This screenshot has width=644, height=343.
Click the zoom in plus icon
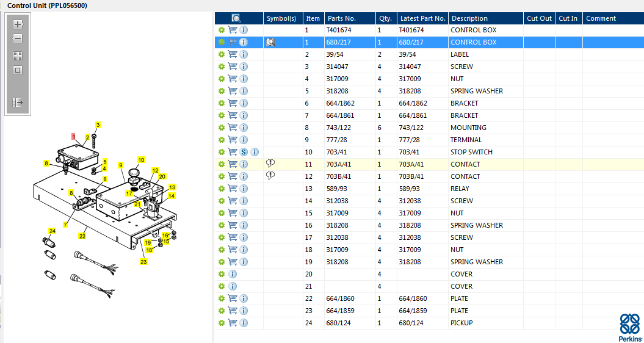click(18, 24)
